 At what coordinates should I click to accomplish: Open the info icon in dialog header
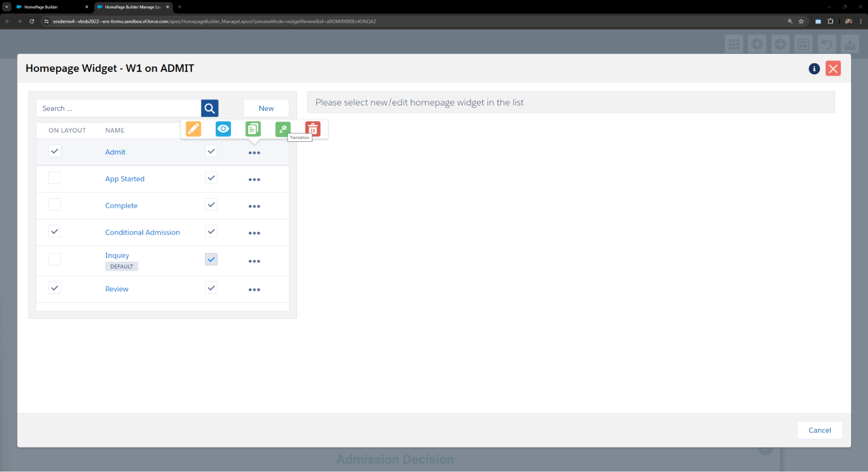(814, 69)
